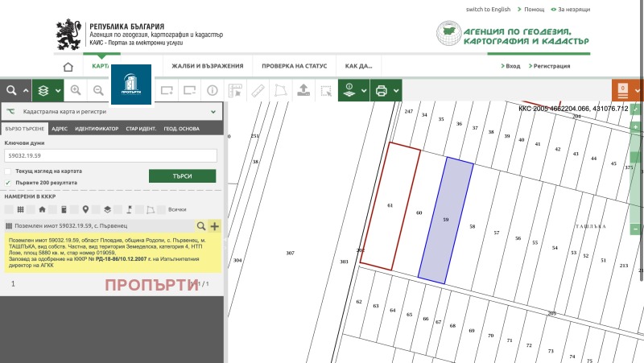The image size is (644, 363).
Task: Toggle 'Първите 200 резултата' checkbox
Action: click(8, 183)
